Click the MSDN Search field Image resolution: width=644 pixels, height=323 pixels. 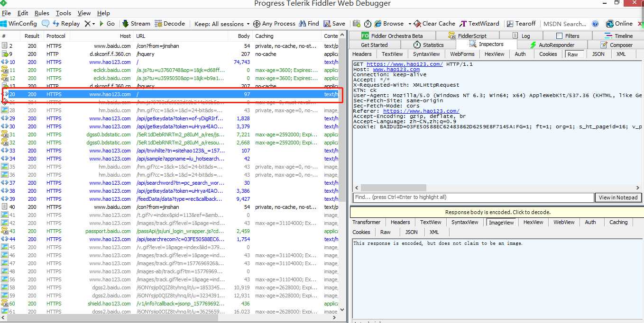click(x=565, y=24)
